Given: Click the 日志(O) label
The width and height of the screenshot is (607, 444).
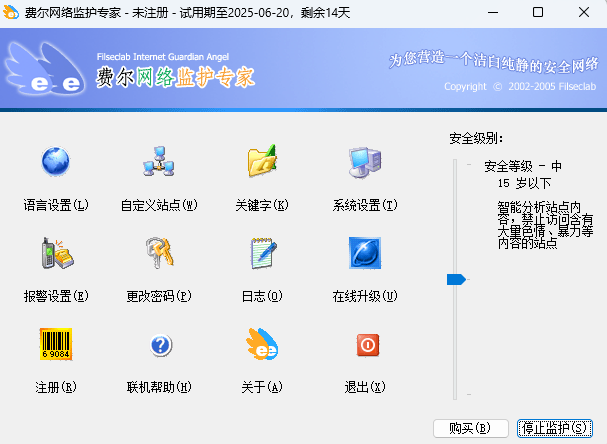Looking at the screenshot, I should (262, 296).
